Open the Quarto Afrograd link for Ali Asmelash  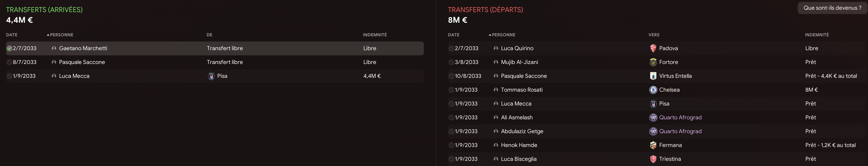[x=680, y=117]
